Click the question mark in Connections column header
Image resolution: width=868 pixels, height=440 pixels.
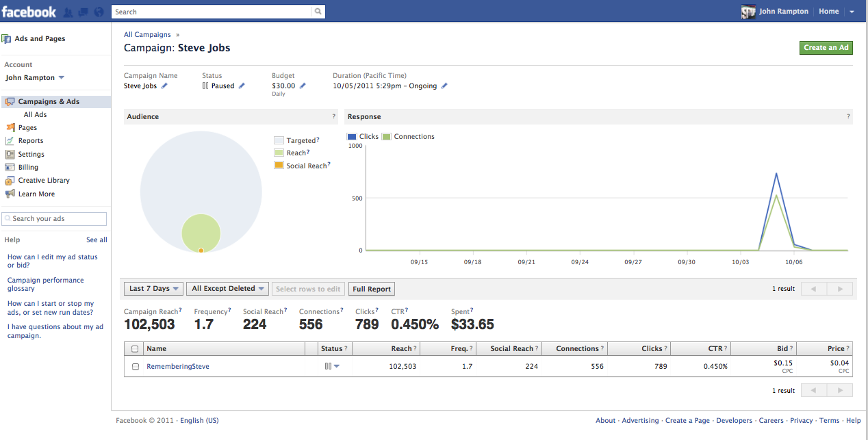tap(602, 349)
